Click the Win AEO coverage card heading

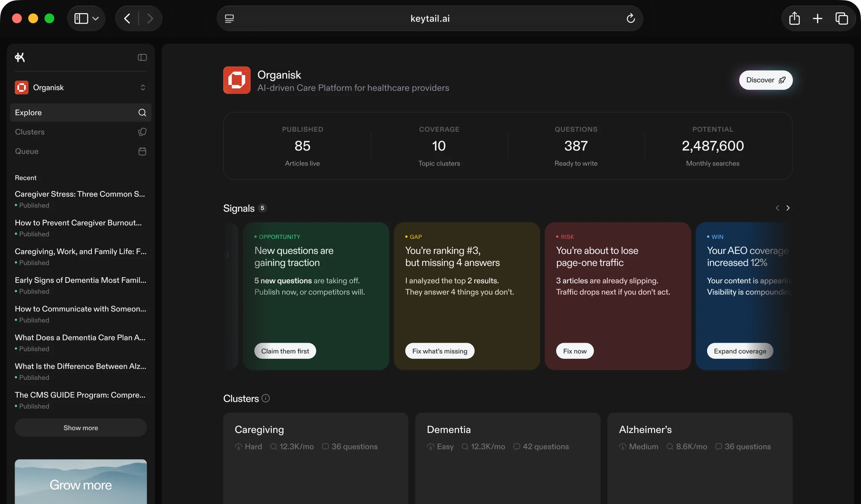(747, 257)
